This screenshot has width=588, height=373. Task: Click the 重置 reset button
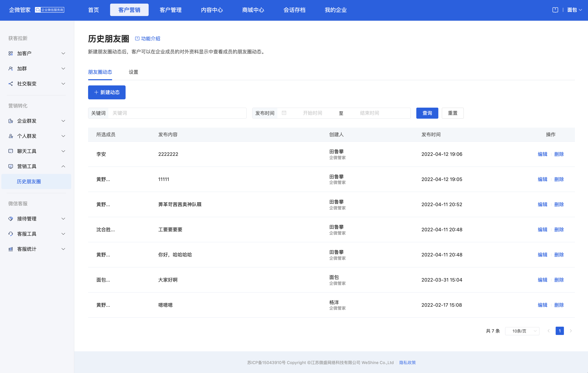452,113
